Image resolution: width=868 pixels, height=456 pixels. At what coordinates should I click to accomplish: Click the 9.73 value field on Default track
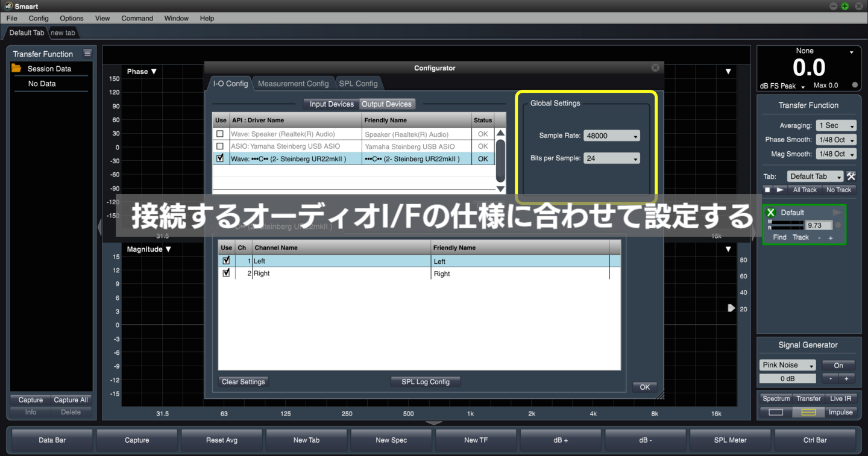coord(819,225)
